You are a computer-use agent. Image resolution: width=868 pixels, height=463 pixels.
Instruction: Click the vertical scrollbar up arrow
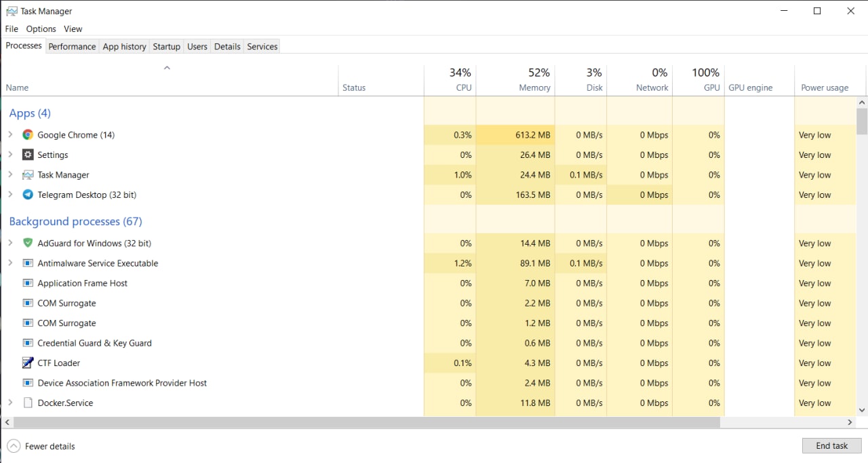click(x=862, y=102)
